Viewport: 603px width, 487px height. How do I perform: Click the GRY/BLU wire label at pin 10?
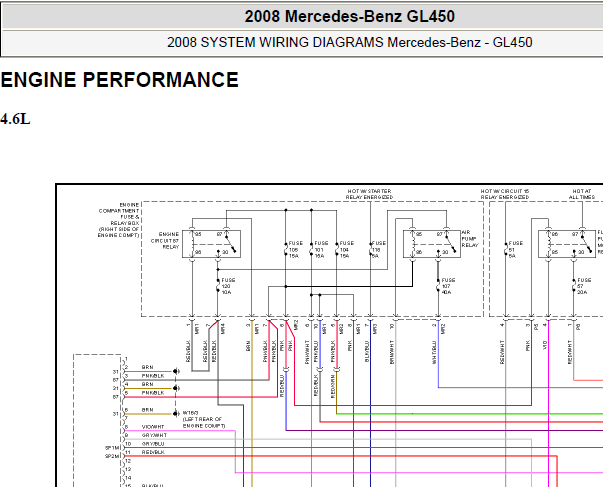pos(153,444)
